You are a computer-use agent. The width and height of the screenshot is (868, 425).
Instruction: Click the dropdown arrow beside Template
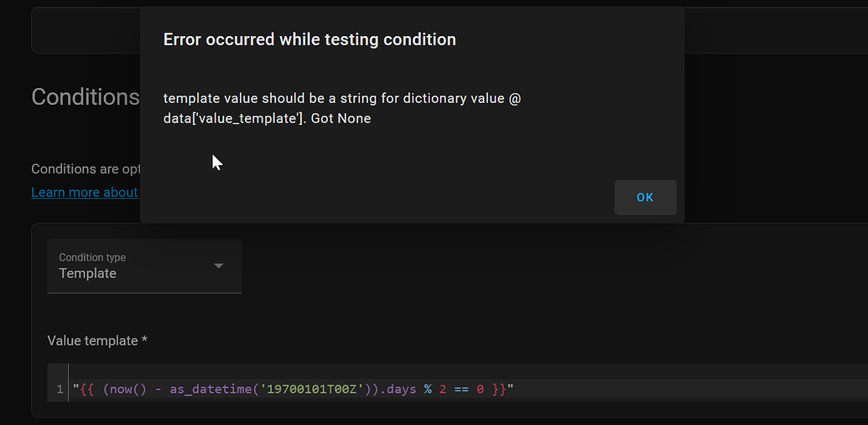(x=219, y=266)
